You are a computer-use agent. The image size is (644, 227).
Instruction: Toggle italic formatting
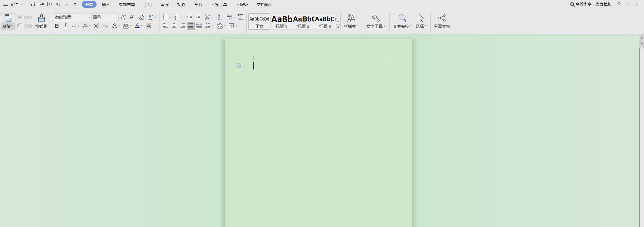[x=65, y=26]
